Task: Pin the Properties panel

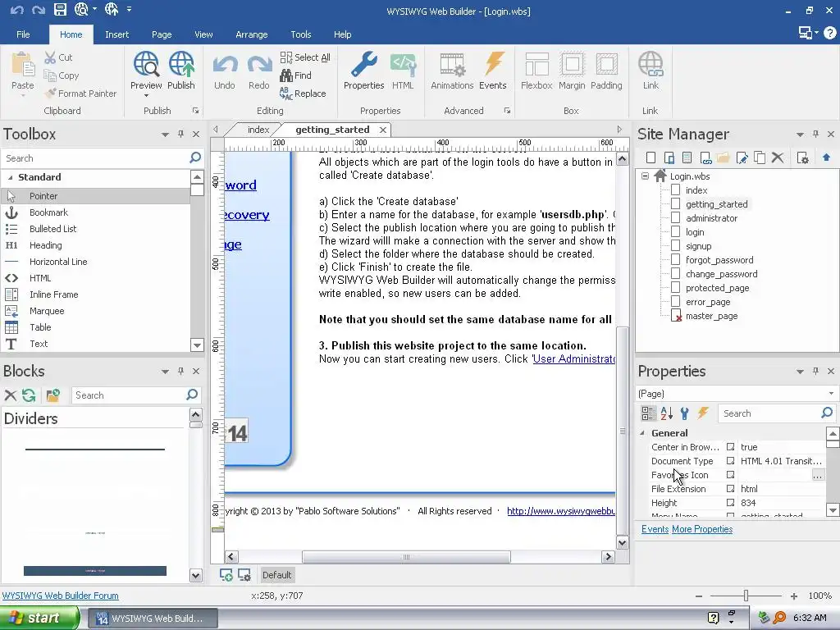Action: pyautogui.click(x=815, y=371)
